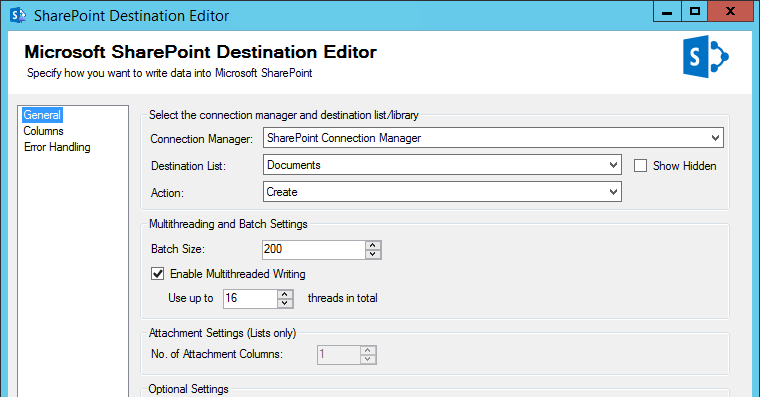Expand the Destination List dropdown

pos(442,165)
